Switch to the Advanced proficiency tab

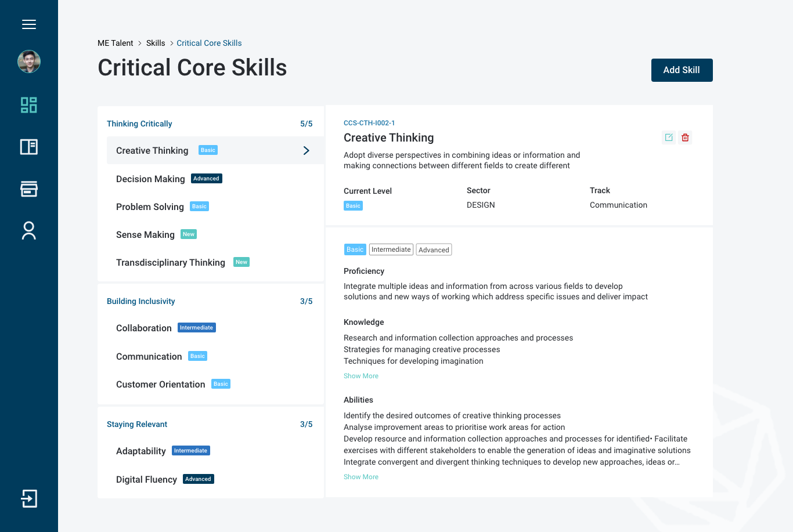pyautogui.click(x=434, y=250)
